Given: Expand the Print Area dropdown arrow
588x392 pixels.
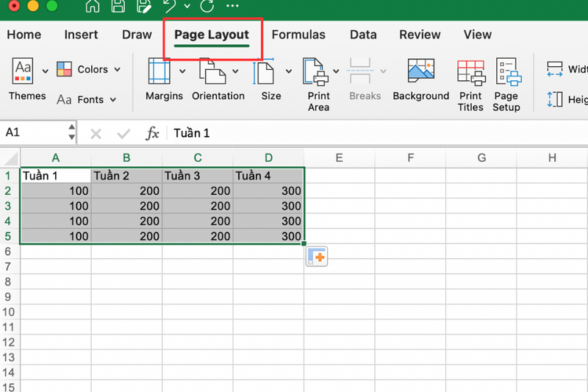Looking at the screenshot, I should coord(336,71).
